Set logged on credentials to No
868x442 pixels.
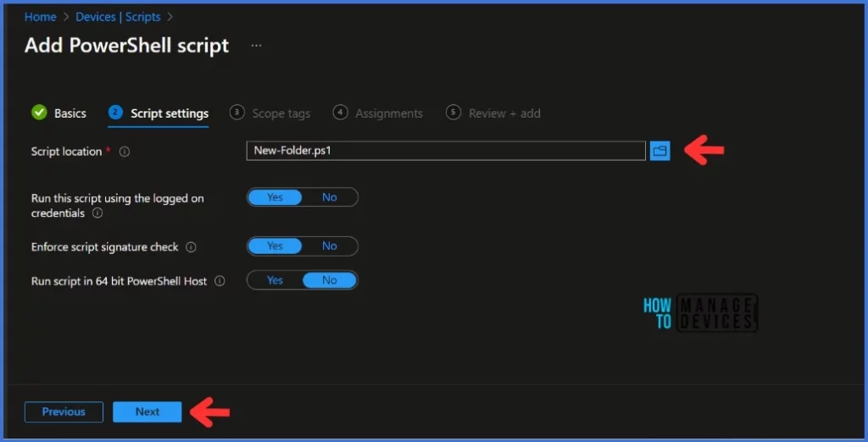pyautogui.click(x=330, y=197)
